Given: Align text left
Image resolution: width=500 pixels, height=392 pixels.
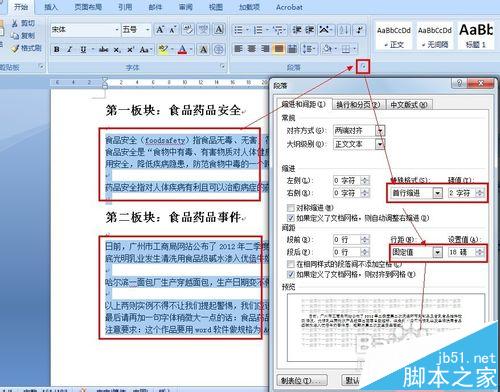Looking at the screenshot, I should pos(238,49).
